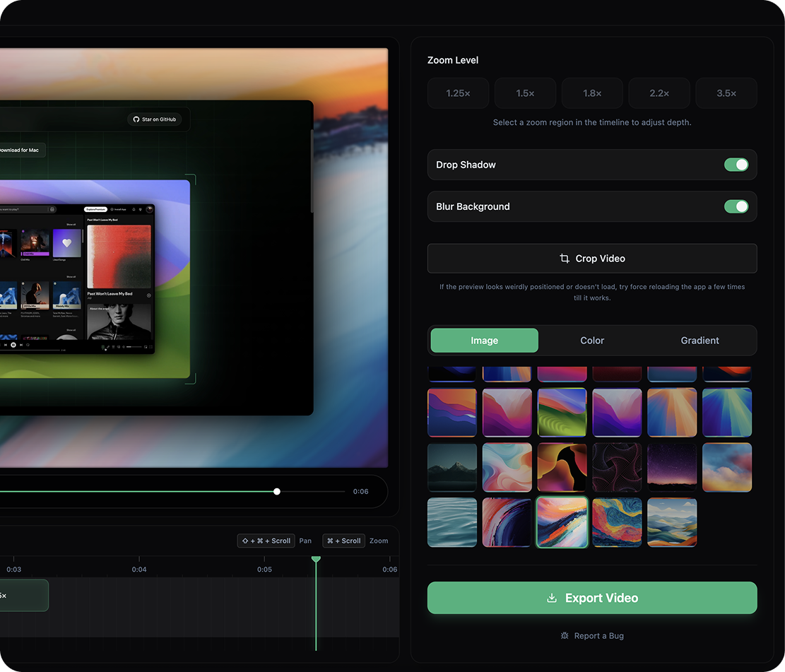785x672 pixels.
Task: Click the playback progress slider handle
Action: (x=276, y=491)
